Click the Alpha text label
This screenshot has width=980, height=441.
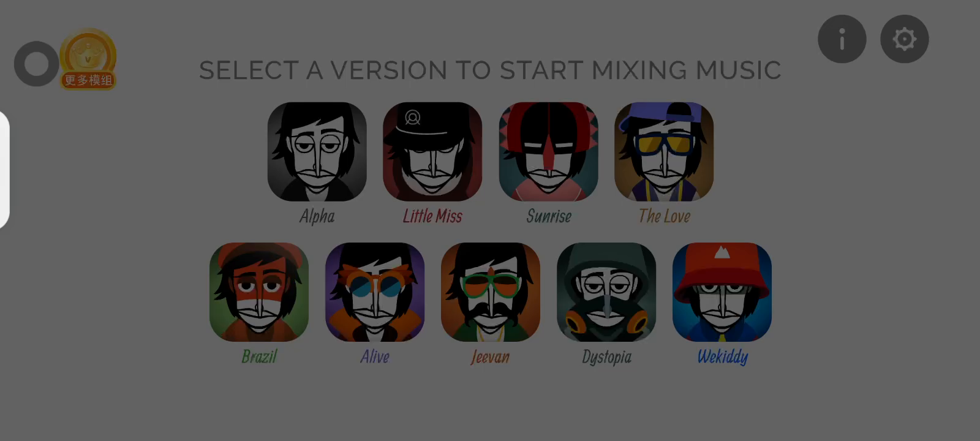[x=317, y=216]
